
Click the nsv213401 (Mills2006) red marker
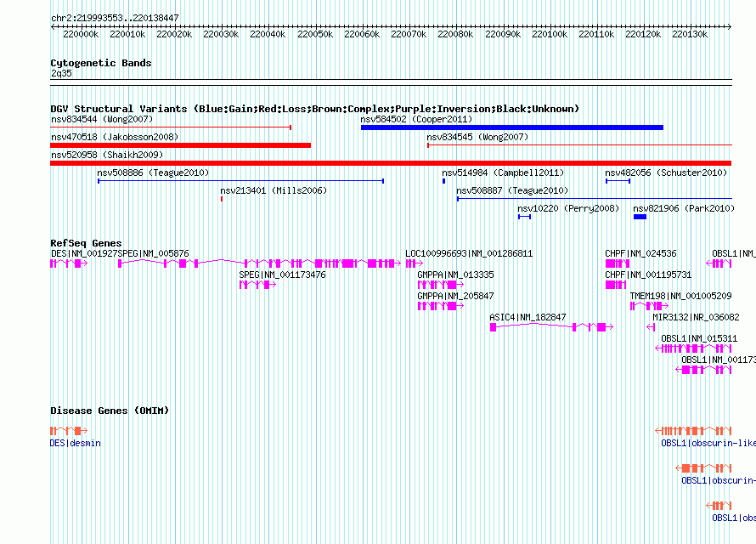(222, 199)
